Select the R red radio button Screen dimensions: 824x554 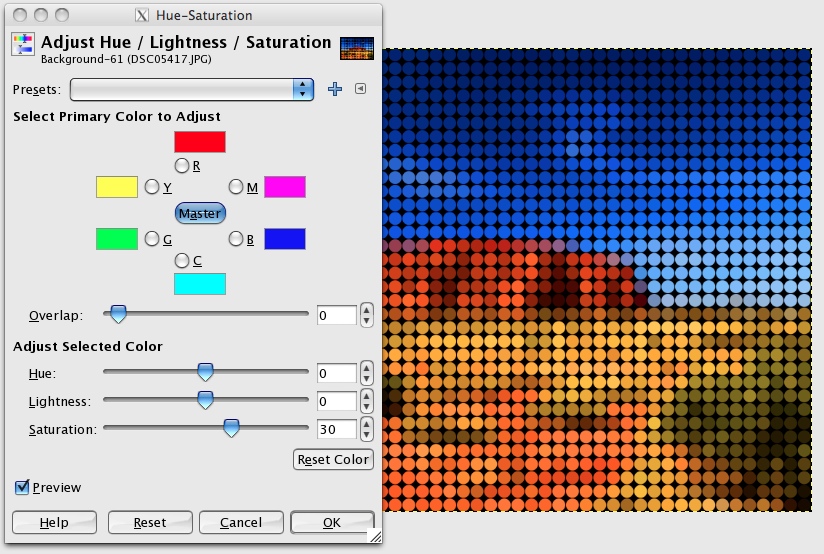(x=182, y=166)
